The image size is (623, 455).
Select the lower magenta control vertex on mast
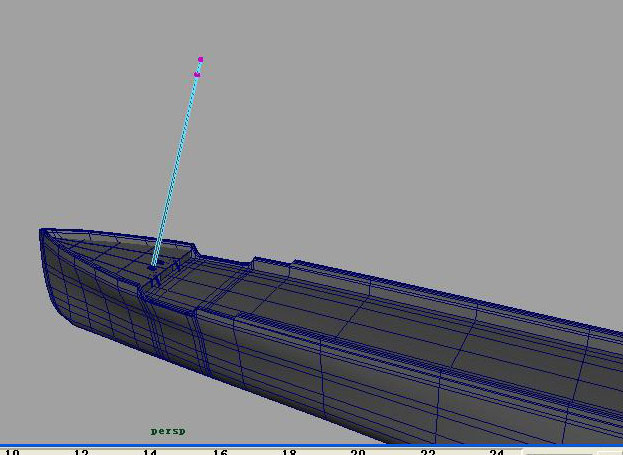point(197,74)
